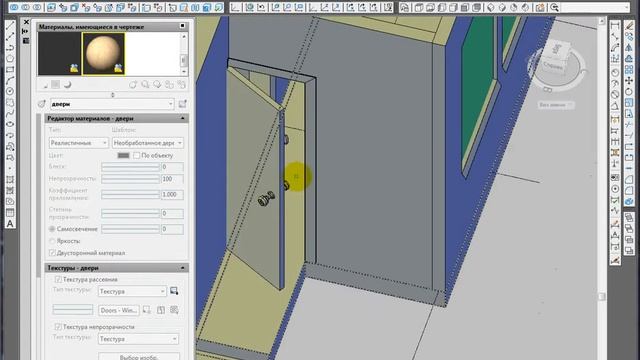Open diffuse Тип текстуры dropdown
This screenshot has height=360, width=640.
[132, 291]
